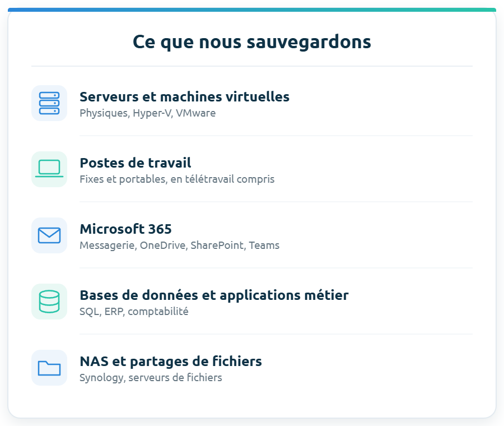Click 'Physiques, Hyper-V, VMware' subtitle
This screenshot has width=504, height=426.
[x=147, y=113]
